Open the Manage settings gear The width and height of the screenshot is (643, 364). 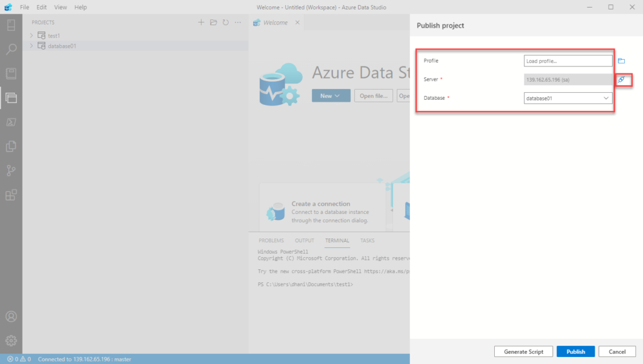point(11,341)
